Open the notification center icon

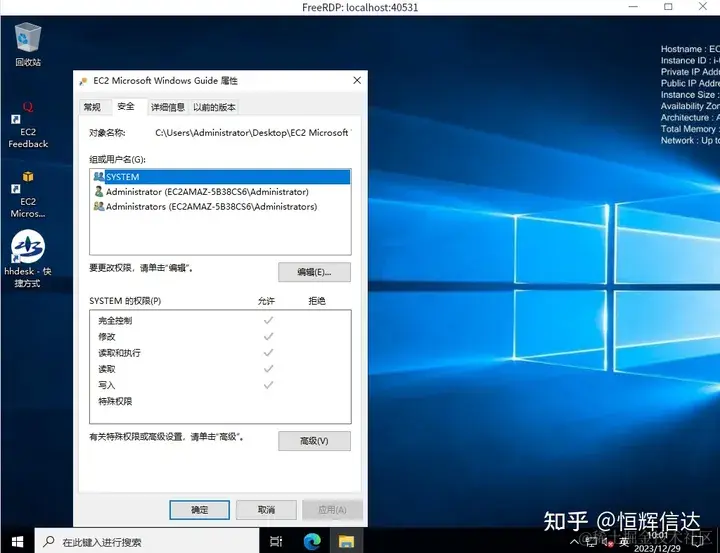coord(697,542)
